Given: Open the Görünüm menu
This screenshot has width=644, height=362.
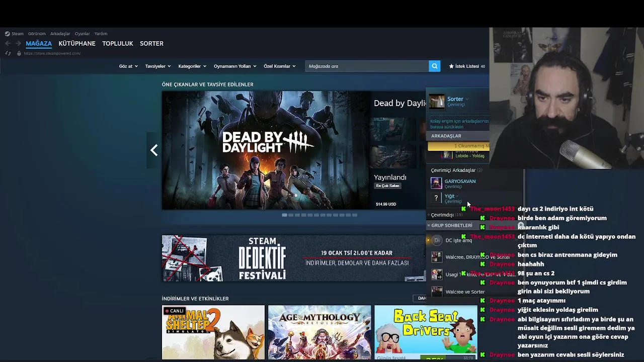Looking at the screenshot, I should (37, 34).
